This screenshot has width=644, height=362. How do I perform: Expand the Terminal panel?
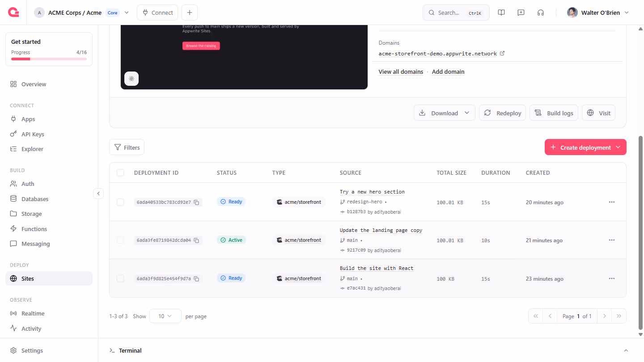click(x=626, y=350)
